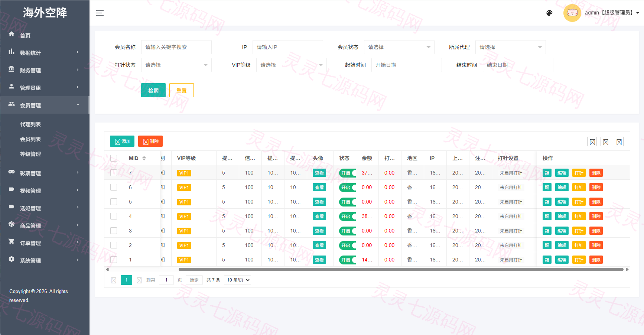Screen dimensions: 644x335
Task: Click the green 添加 button
Action: pyautogui.click(x=122, y=141)
